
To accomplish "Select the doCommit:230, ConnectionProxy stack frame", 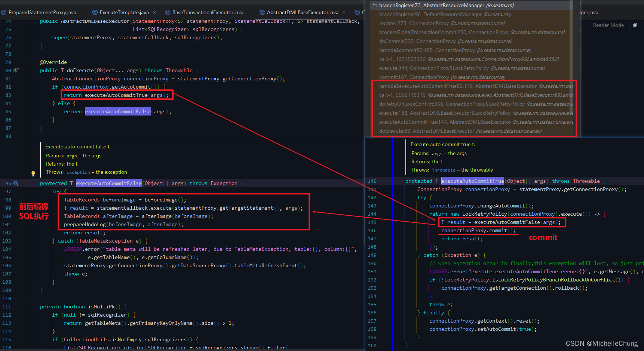I will [x=471, y=41].
